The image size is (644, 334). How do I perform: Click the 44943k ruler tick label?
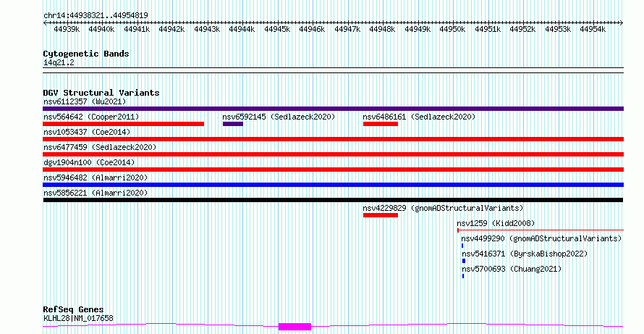[x=207, y=29]
